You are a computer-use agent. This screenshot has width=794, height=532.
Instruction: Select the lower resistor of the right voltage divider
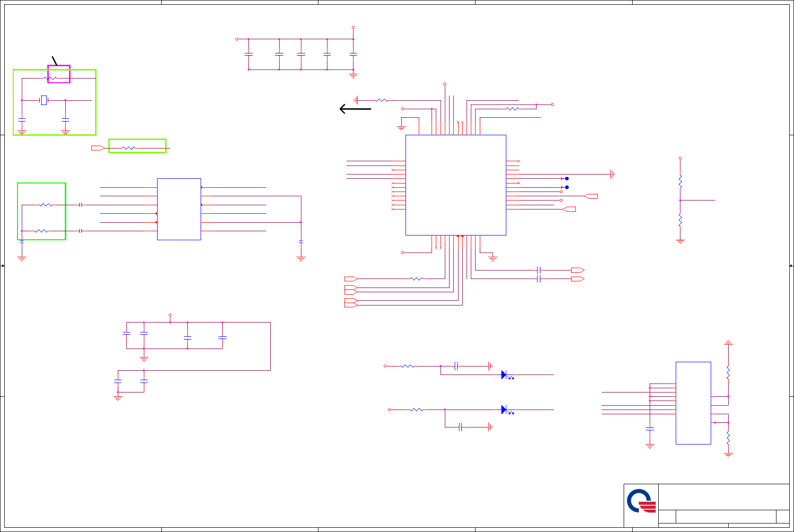pyautogui.click(x=680, y=220)
